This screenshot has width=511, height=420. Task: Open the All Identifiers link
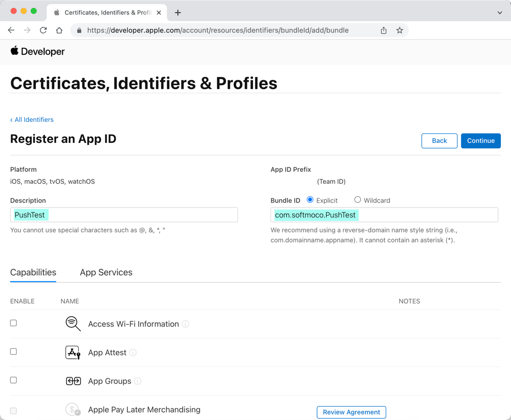tap(32, 120)
